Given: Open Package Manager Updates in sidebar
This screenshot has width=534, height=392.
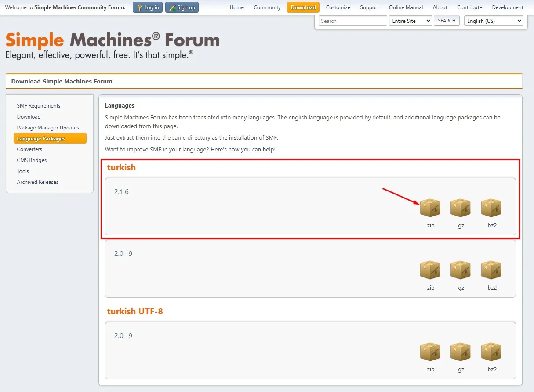Looking at the screenshot, I should pyautogui.click(x=48, y=128).
